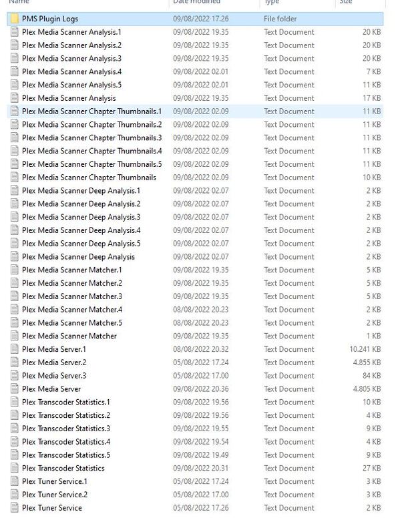Select file Plex Transcoder Statistics.3
Image resolution: width=420 pixels, height=530 pixels.
pyautogui.click(x=66, y=429)
